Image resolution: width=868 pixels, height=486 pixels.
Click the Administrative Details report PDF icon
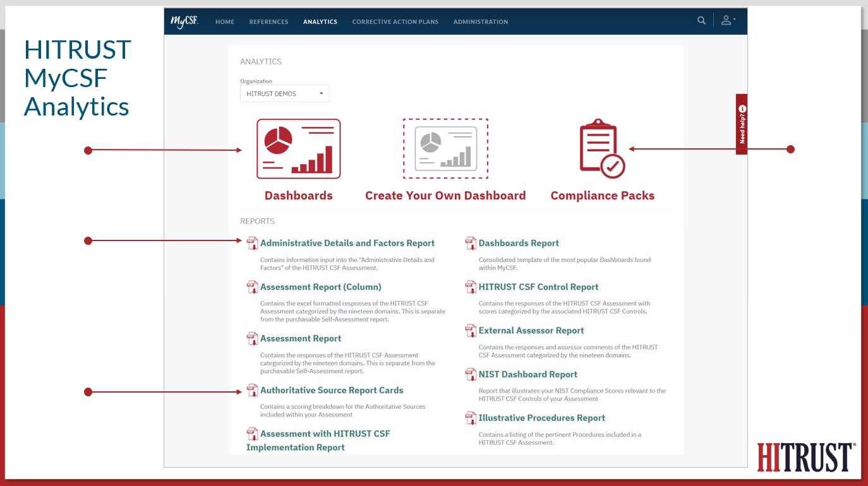point(252,243)
